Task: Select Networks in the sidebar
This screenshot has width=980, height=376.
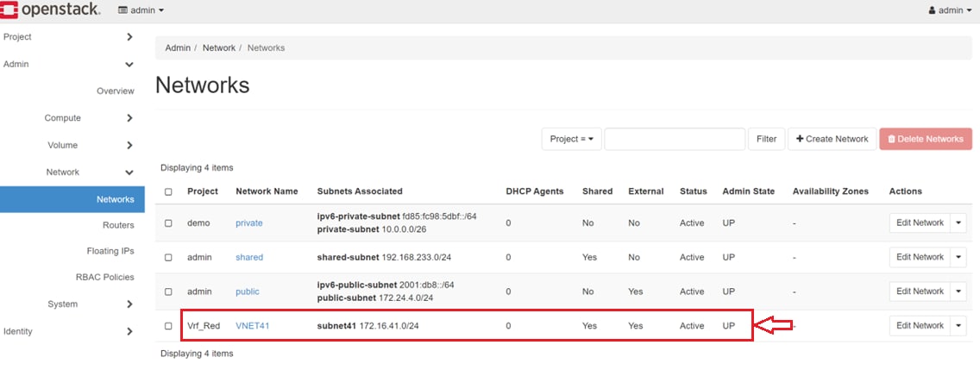Action: (x=72, y=199)
